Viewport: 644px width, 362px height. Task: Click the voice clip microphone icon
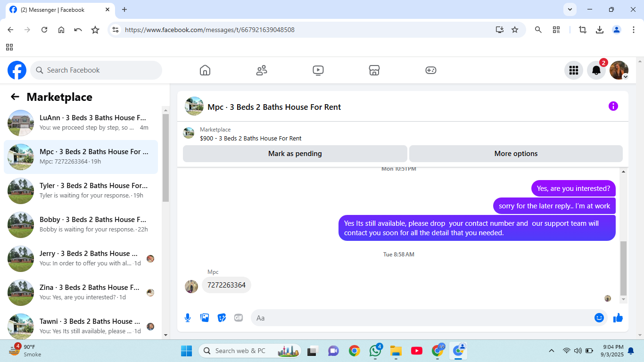188,318
